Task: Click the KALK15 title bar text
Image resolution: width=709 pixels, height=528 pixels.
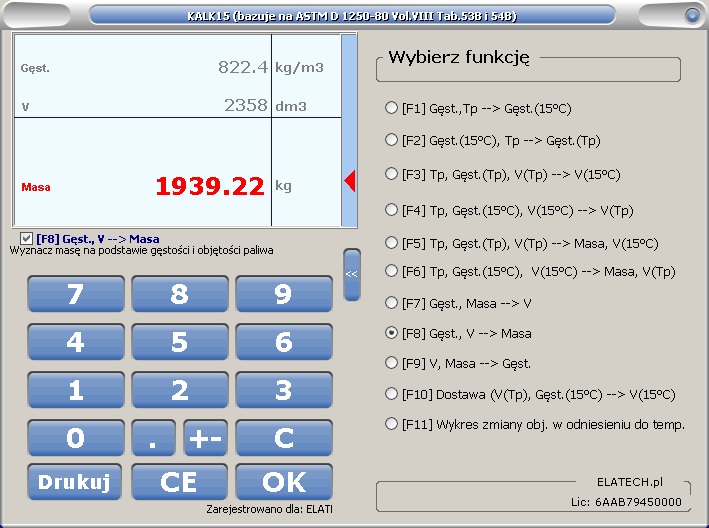Action: coord(352,16)
